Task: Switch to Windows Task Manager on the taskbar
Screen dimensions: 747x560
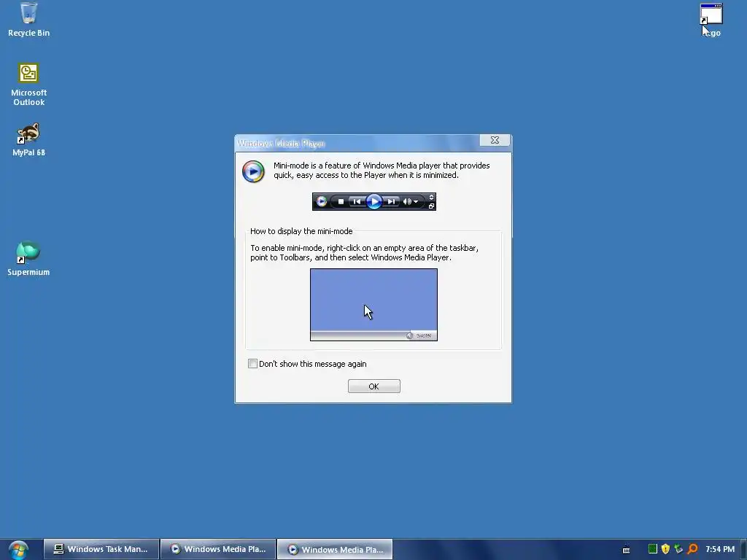Action: (101, 549)
